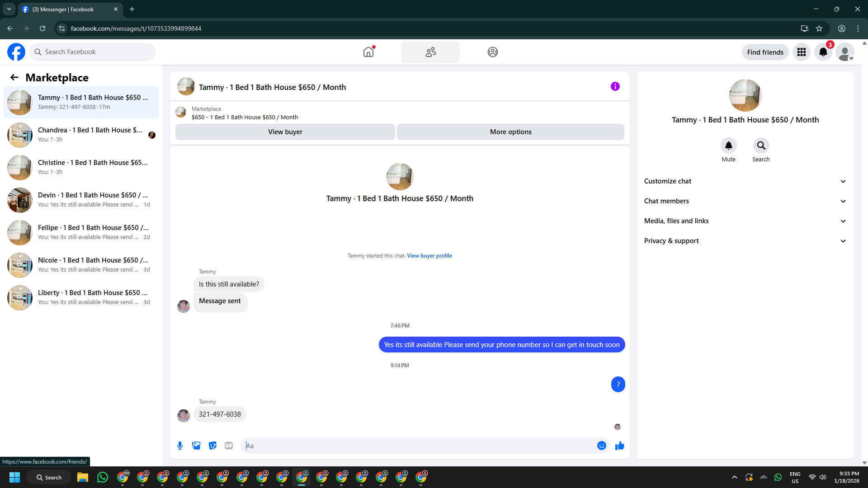Open the emoji picker in message box
Image resolution: width=868 pixels, height=488 pixels.
(x=601, y=446)
